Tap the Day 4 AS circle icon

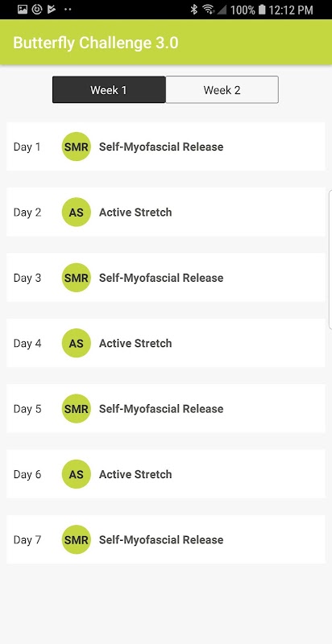76,344
